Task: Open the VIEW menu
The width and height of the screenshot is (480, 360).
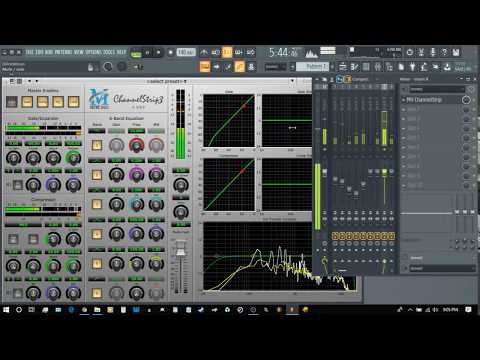Action: (x=79, y=52)
